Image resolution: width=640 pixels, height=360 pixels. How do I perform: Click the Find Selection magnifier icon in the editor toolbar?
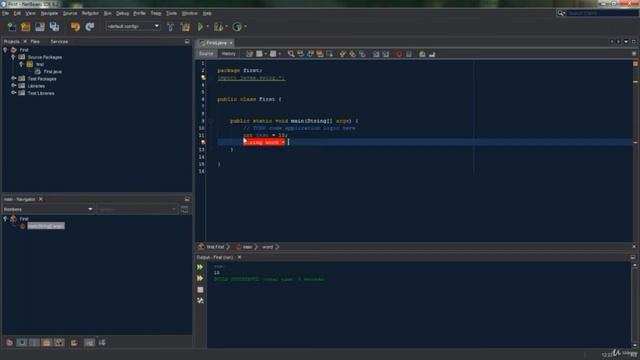pyautogui.click(x=291, y=54)
